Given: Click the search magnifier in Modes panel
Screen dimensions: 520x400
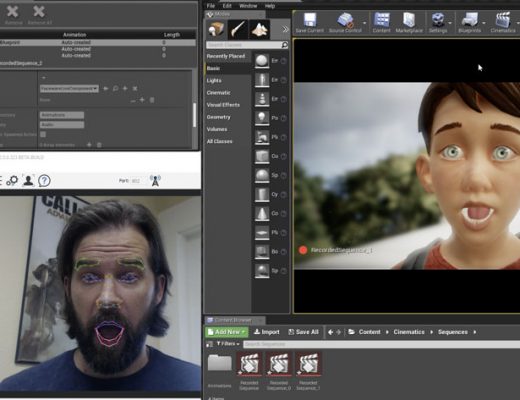Looking at the screenshot, I should pos(285,45).
